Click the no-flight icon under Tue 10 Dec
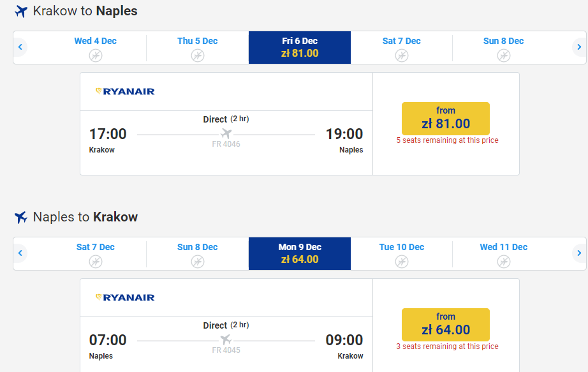This screenshot has width=588, height=372. pos(401,262)
